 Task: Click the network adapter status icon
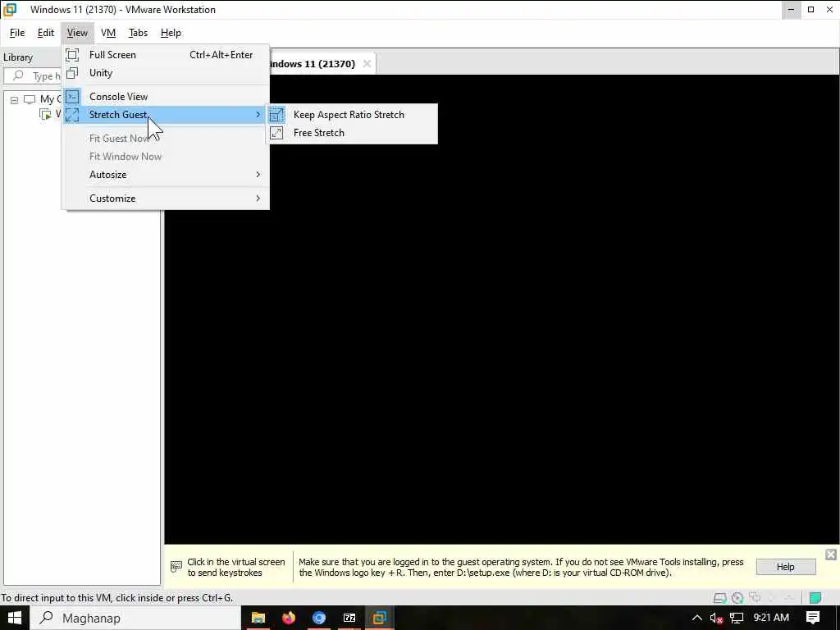click(x=756, y=597)
